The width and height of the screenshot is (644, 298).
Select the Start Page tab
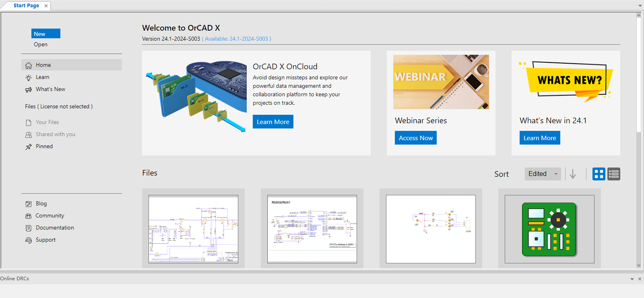pos(26,6)
